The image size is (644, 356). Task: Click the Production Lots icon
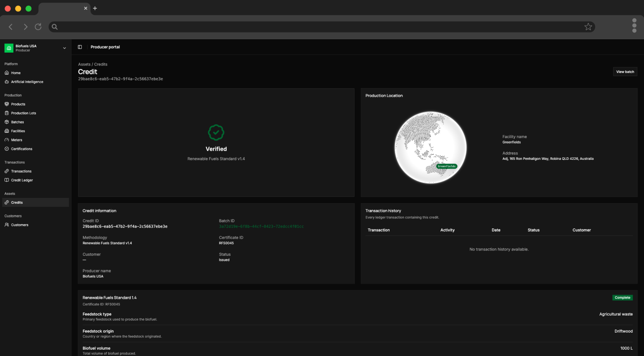[x=7, y=113]
